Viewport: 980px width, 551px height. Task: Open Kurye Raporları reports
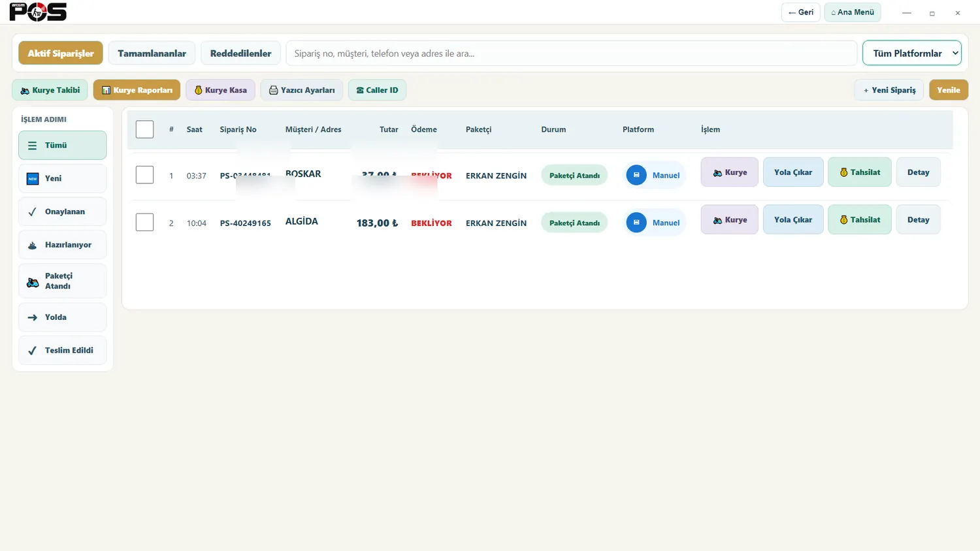(x=137, y=90)
